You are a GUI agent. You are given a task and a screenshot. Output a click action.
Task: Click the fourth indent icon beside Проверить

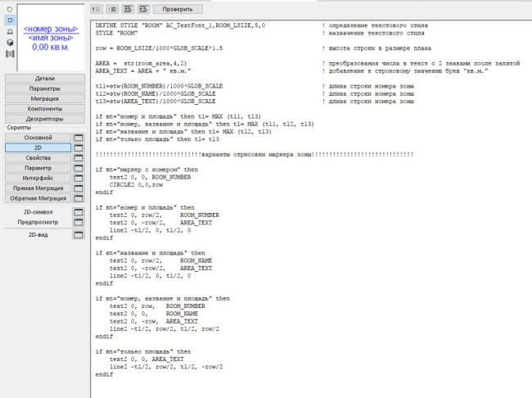(x=142, y=9)
